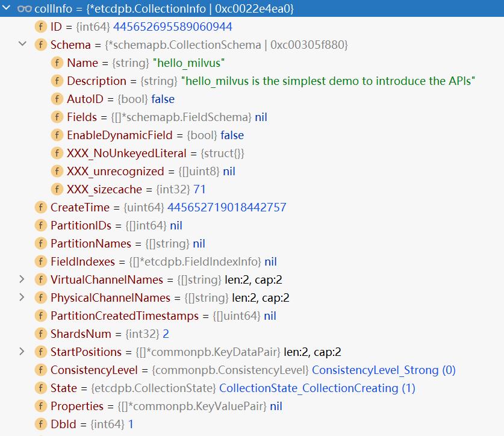
Task: Select the VirtualChannelNames len:2, cap:2 text
Action: 254,280
